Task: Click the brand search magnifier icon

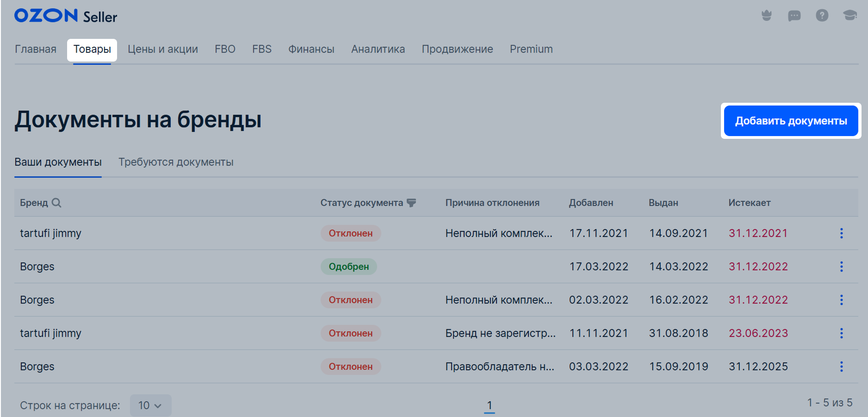Action: click(x=56, y=203)
